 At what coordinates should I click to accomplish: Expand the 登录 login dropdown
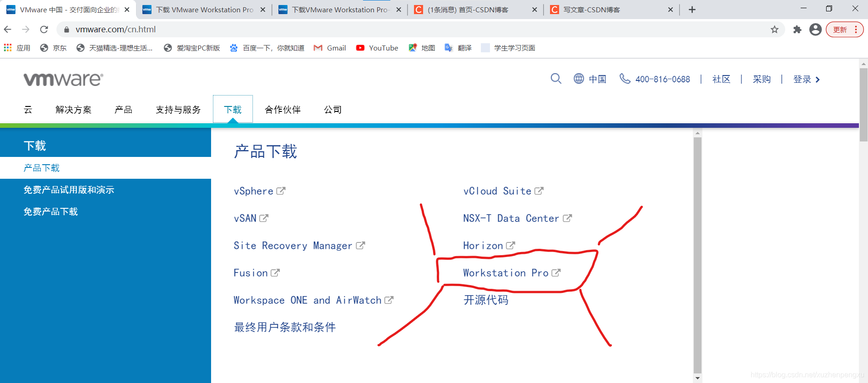pos(807,79)
